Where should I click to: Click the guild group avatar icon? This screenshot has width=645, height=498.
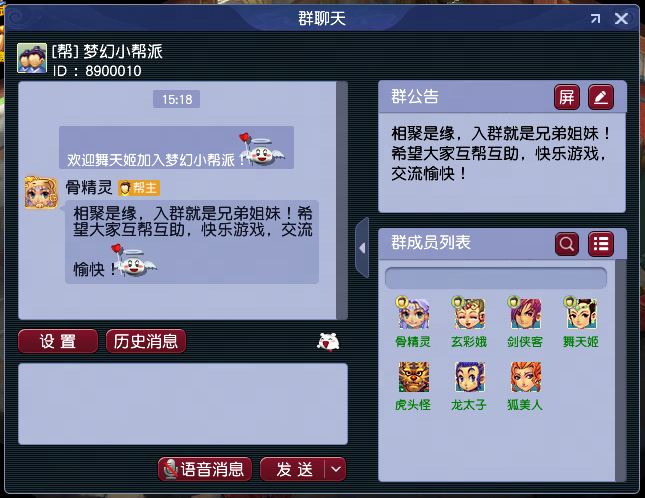pos(32,58)
